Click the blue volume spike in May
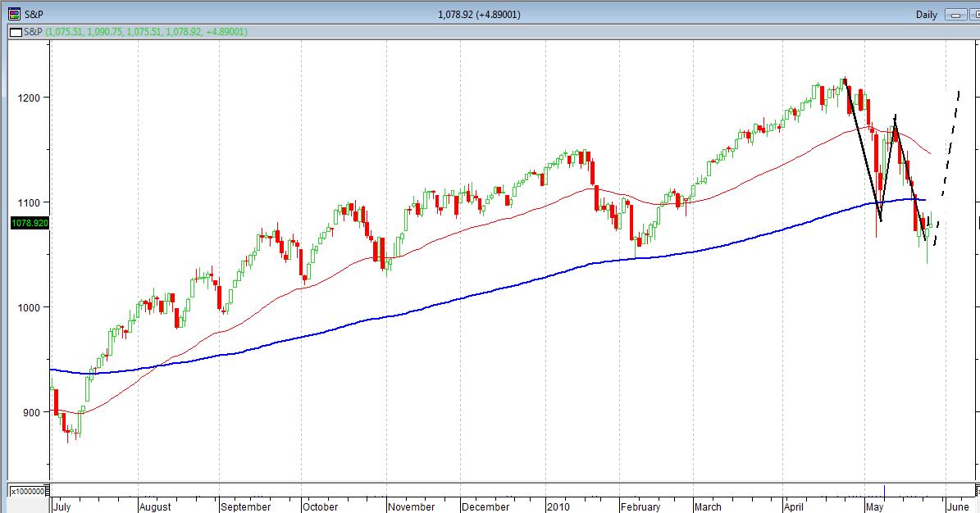Screen dimensions: 980x513 click(x=884, y=492)
